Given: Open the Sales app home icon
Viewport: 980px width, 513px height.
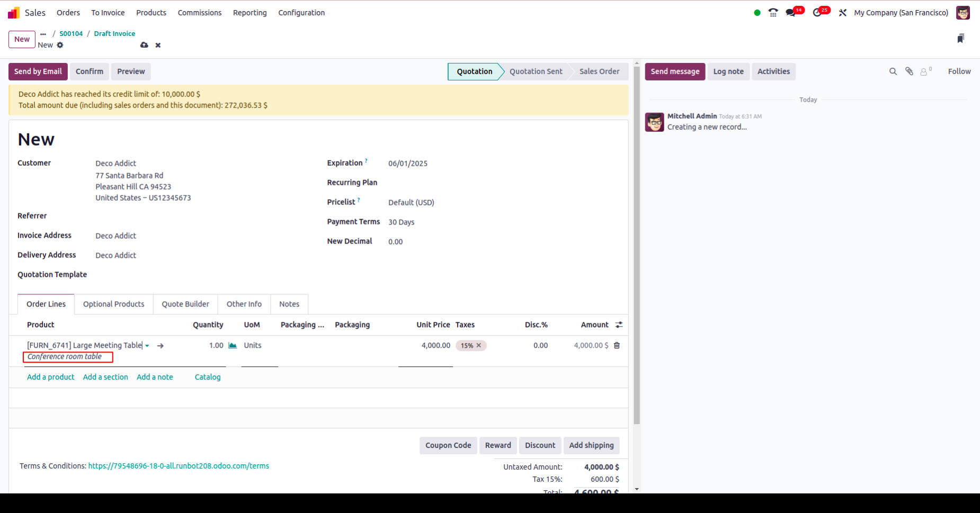Looking at the screenshot, I should [14, 13].
